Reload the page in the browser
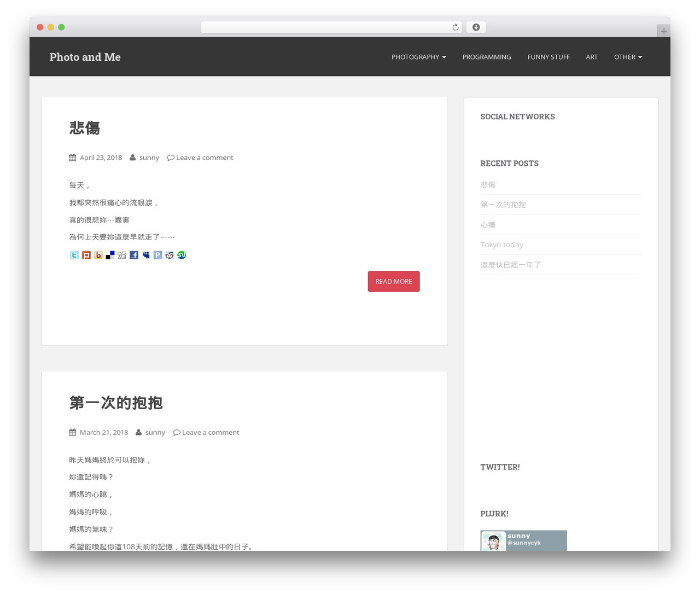700x593 pixels. coord(455,27)
